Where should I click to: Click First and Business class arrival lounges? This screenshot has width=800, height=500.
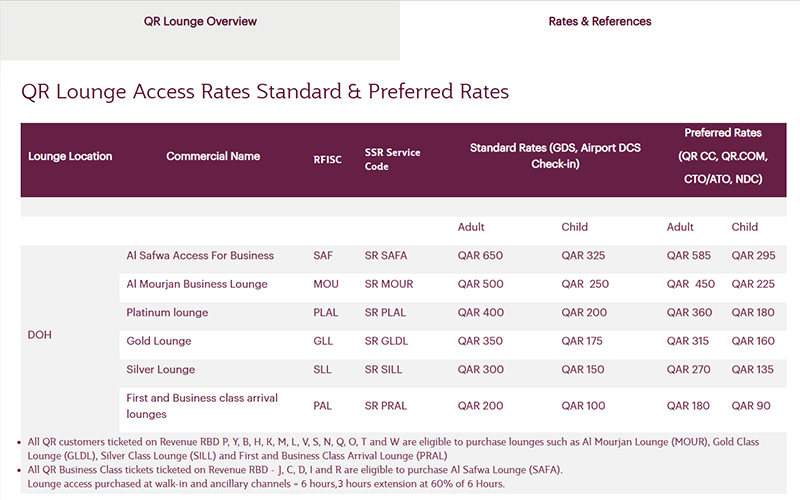(x=202, y=406)
